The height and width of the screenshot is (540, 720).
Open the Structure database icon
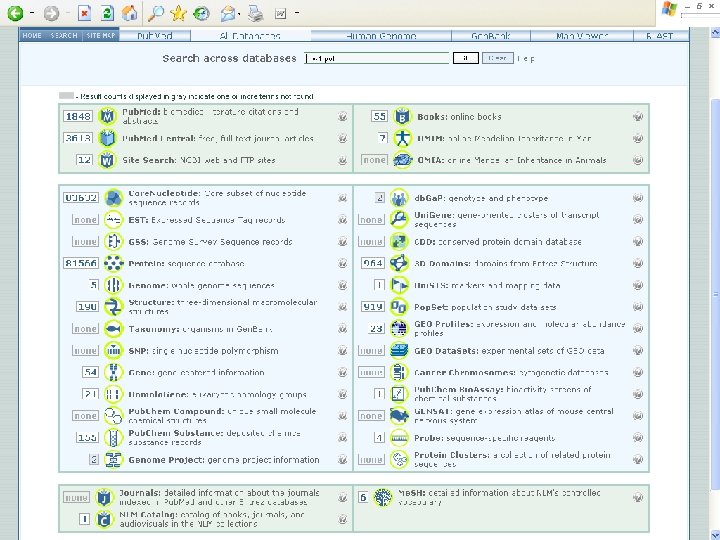[113, 307]
